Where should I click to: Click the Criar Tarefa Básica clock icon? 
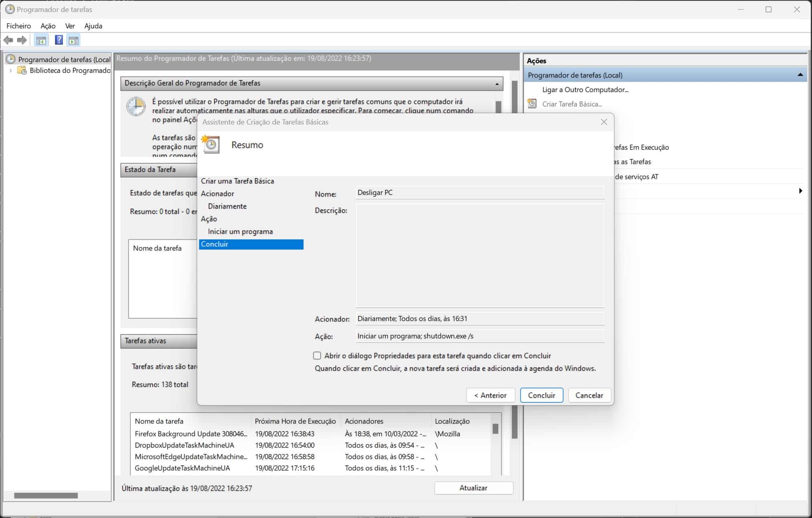pyautogui.click(x=532, y=104)
